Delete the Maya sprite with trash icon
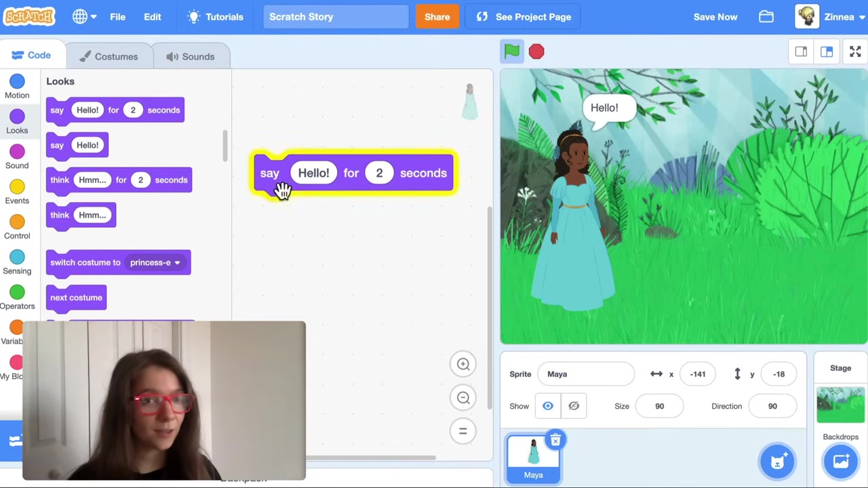The height and width of the screenshot is (488, 868). (555, 441)
